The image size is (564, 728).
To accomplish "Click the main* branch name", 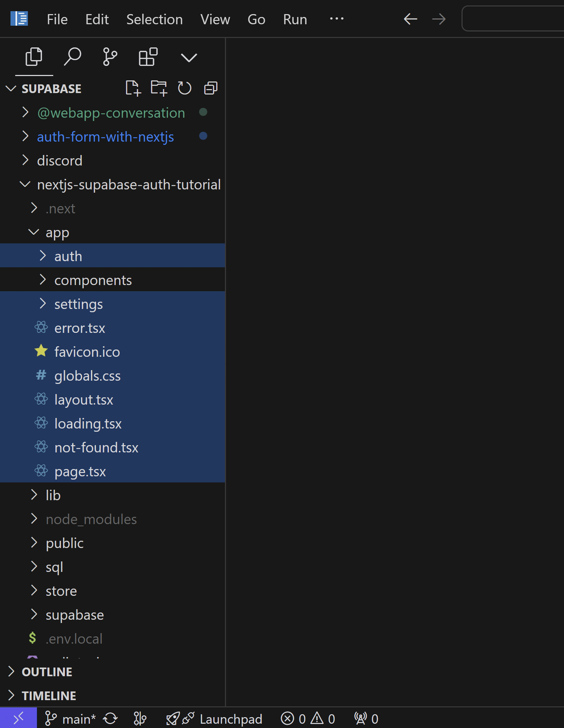I will click(79, 719).
